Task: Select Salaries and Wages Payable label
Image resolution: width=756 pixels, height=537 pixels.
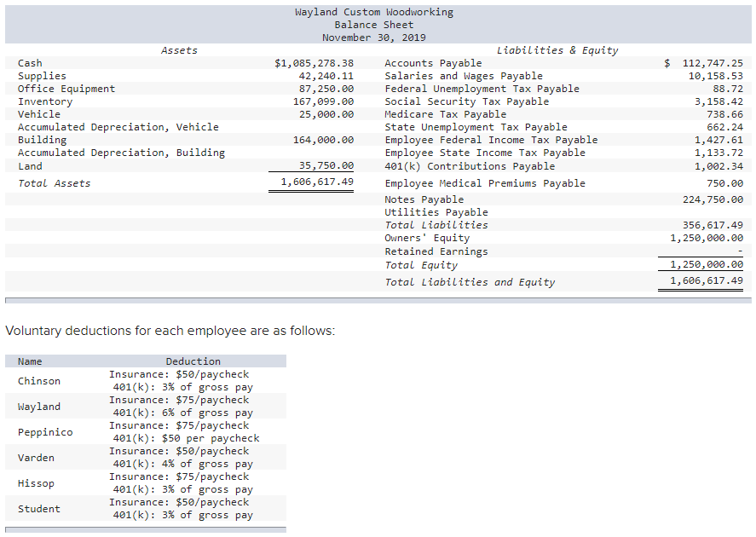Action: tap(464, 76)
